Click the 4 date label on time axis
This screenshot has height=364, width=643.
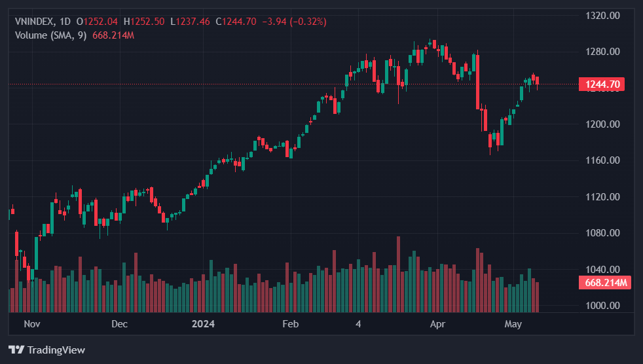[x=358, y=324]
